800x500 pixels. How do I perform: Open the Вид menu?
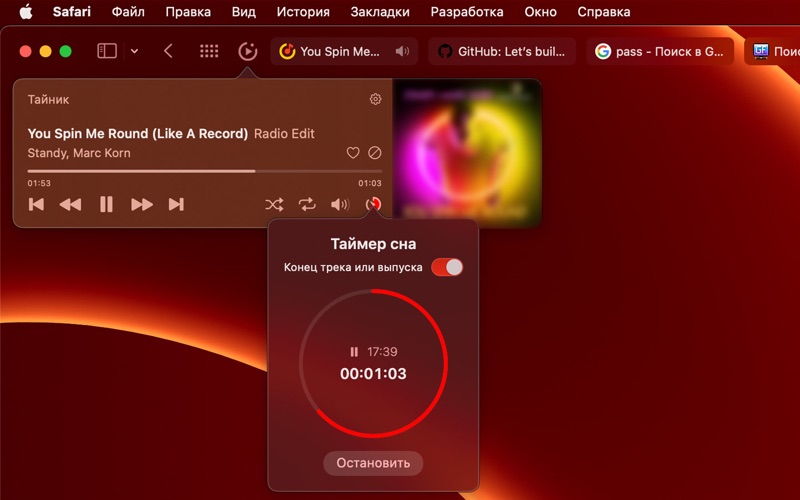coord(243,11)
